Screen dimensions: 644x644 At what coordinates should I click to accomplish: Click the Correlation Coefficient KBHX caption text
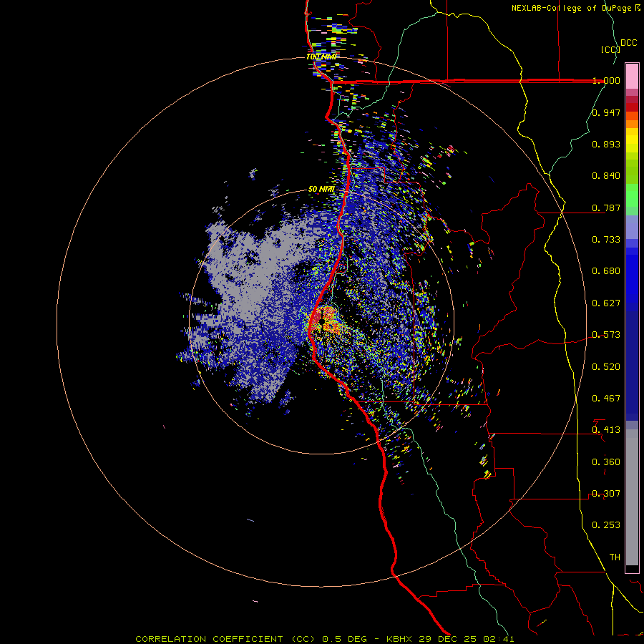[325, 639]
